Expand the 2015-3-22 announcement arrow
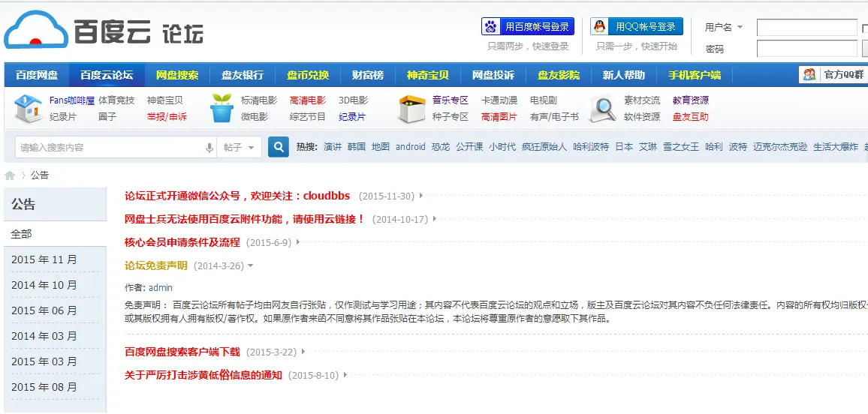The height and width of the screenshot is (414, 868). 303,352
